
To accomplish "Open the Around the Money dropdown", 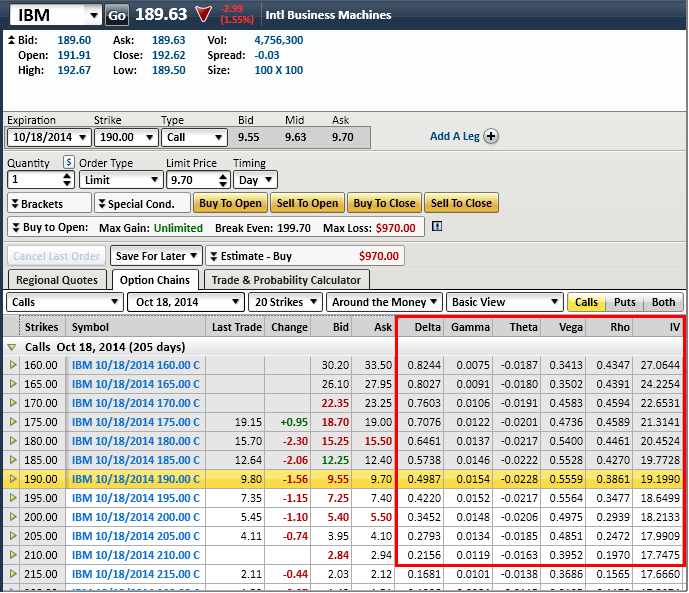I will point(384,302).
